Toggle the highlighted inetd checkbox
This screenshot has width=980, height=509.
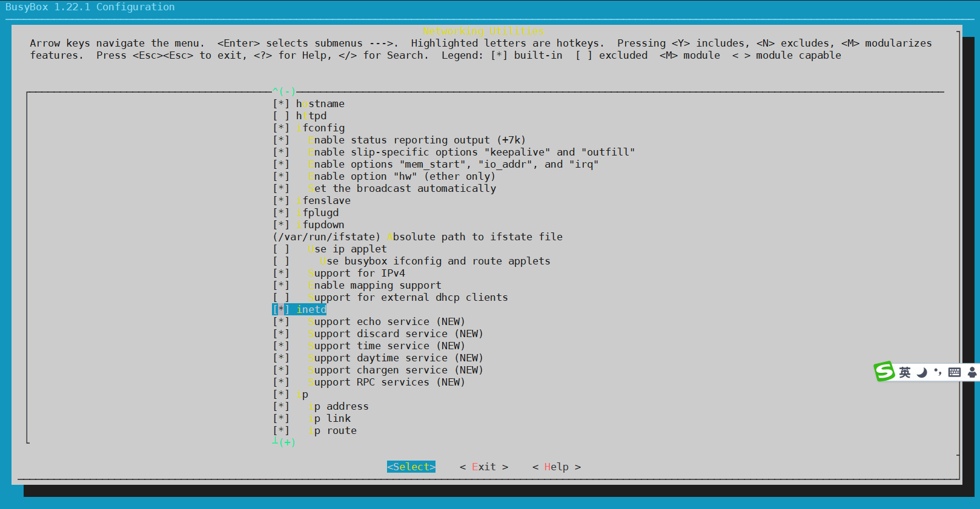coord(281,310)
